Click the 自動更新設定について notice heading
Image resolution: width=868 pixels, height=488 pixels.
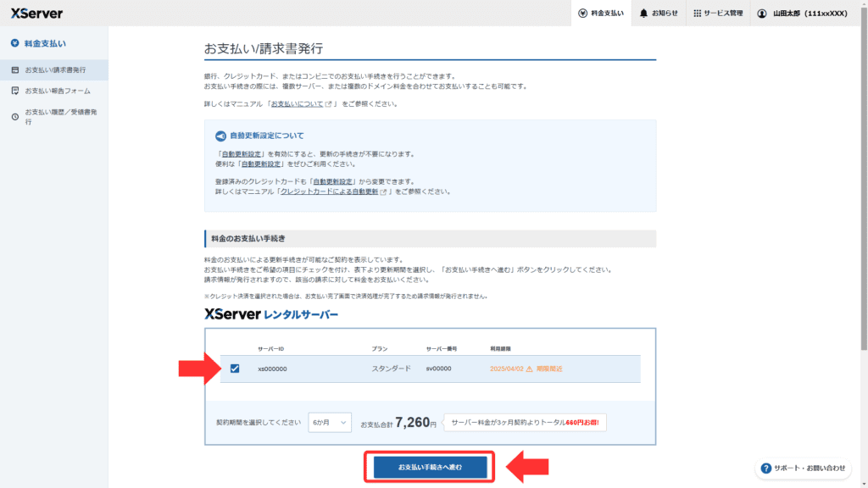point(267,136)
